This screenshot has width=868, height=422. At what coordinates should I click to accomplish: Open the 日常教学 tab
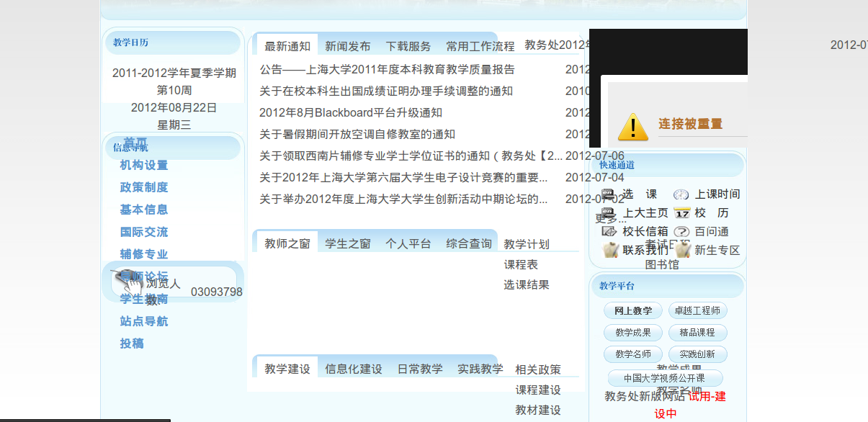[x=420, y=369]
